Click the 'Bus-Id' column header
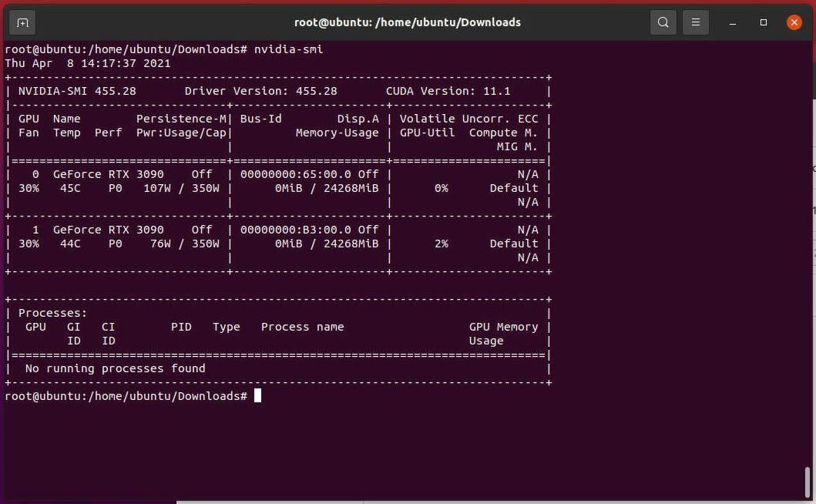This screenshot has height=504, width=816. click(x=260, y=119)
